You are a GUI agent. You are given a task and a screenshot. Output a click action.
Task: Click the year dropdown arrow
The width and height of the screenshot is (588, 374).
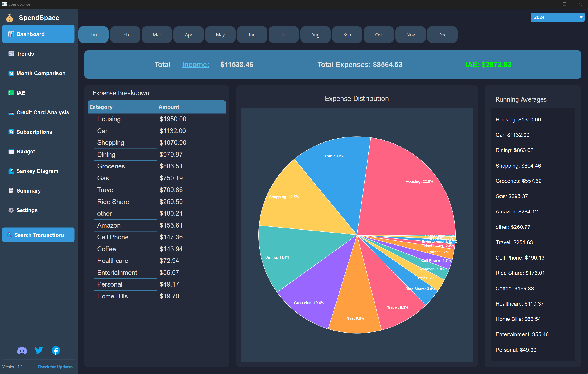coord(581,17)
